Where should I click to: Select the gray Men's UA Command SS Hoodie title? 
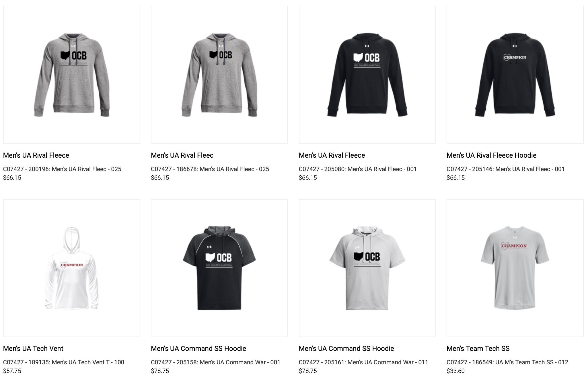(x=346, y=349)
